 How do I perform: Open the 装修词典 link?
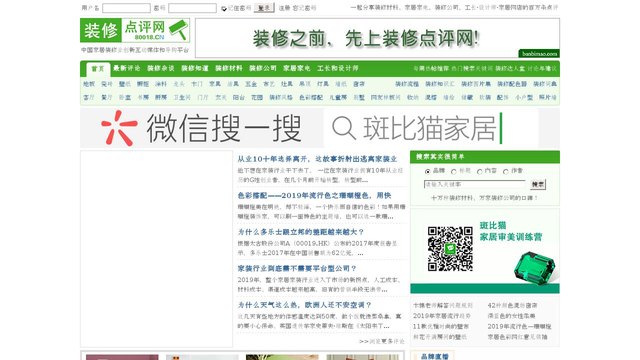coord(545,84)
